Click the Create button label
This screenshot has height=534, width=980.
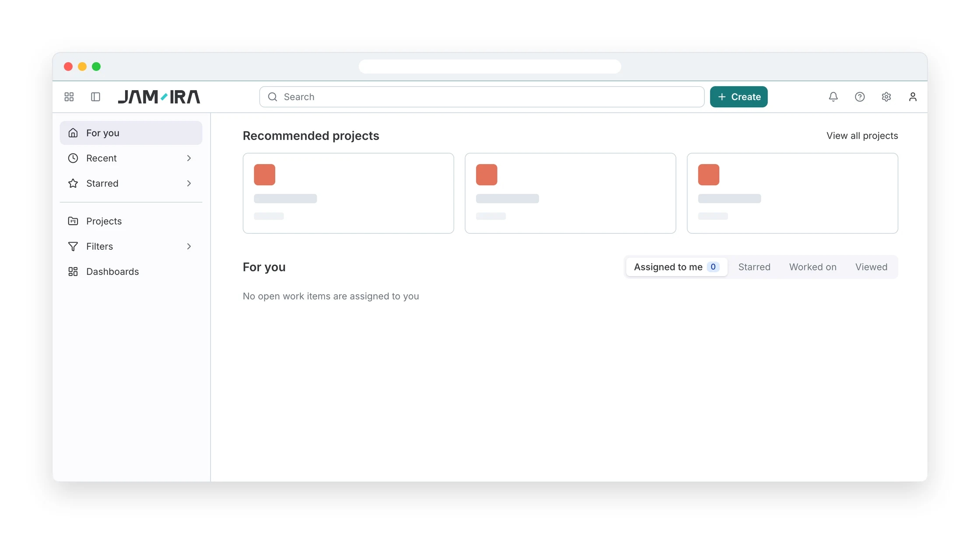746,97
